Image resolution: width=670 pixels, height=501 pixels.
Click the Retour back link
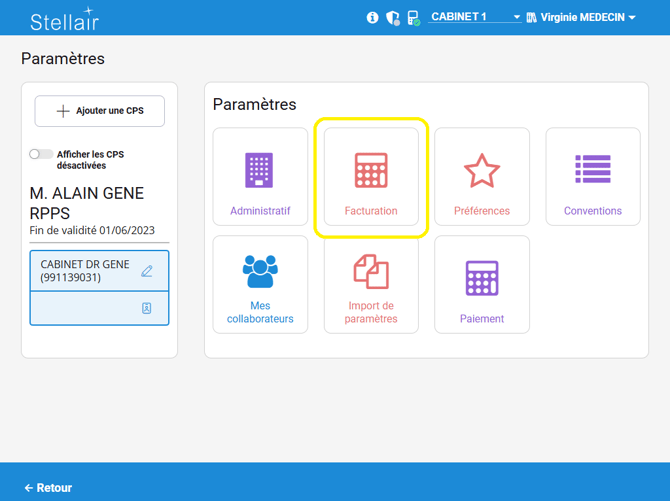tap(48, 488)
